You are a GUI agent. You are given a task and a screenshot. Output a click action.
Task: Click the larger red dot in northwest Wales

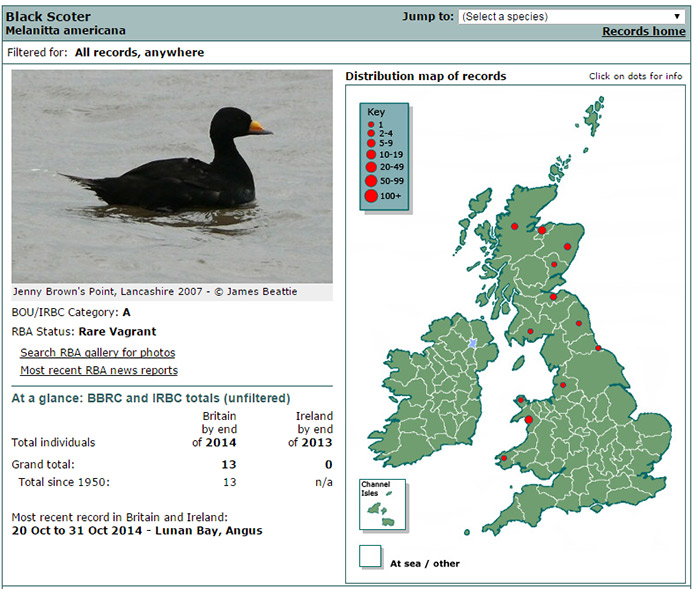pyautogui.click(x=529, y=420)
